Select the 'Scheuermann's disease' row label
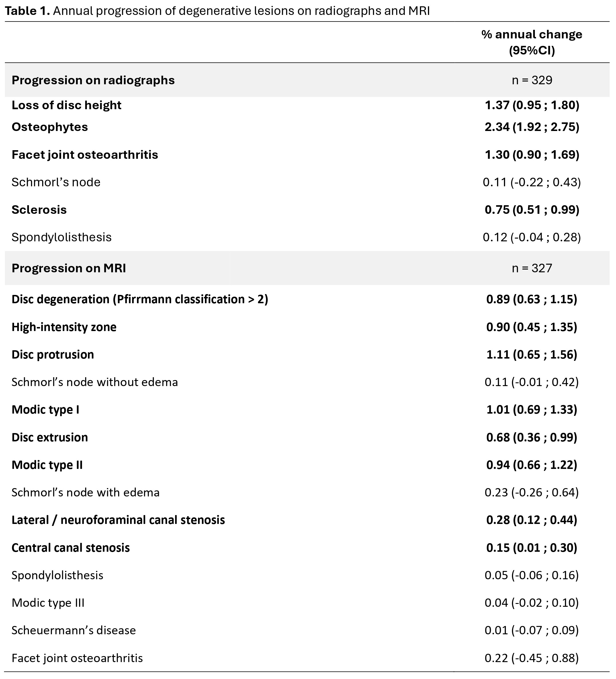Image resolution: width=616 pixels, height=679 pixels. pyautogui.click(x=74, y=630)
